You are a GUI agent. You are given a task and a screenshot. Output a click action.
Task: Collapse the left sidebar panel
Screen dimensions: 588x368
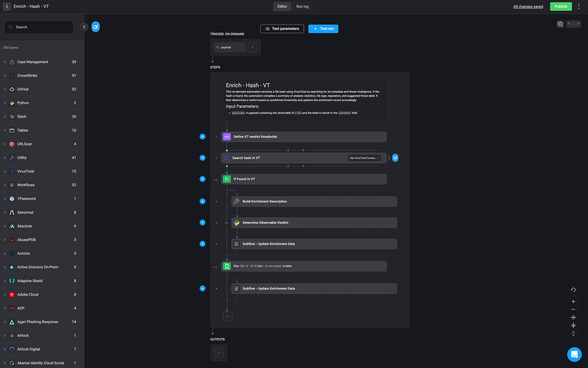coord(84,27)
